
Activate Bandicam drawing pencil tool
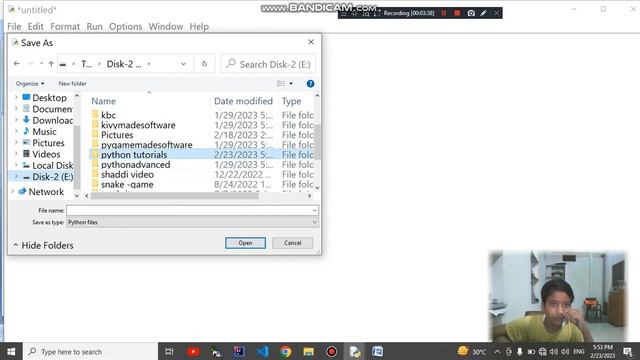coord(484,13)
